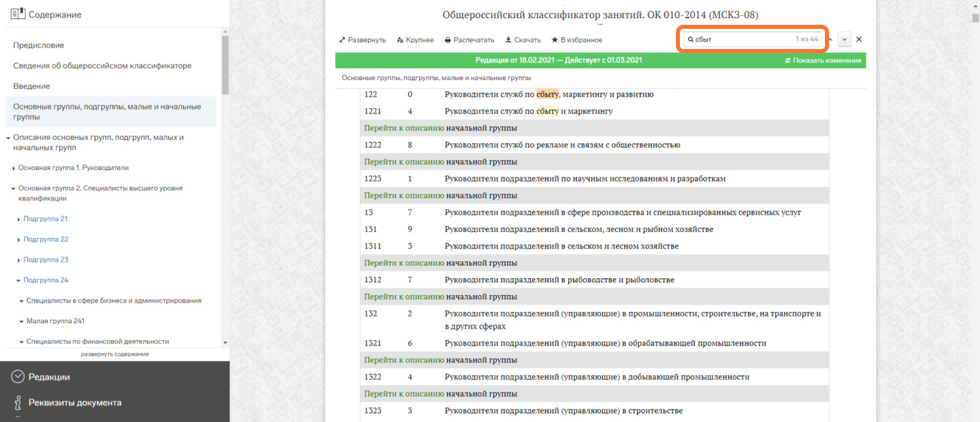Click Перейти к описанию under 1322

404,394
